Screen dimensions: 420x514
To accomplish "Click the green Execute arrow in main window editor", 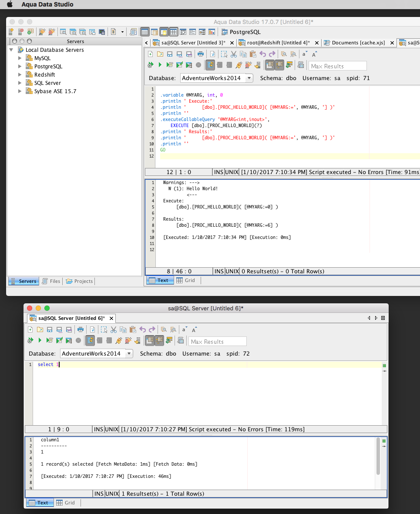I will tap(160, 64).
